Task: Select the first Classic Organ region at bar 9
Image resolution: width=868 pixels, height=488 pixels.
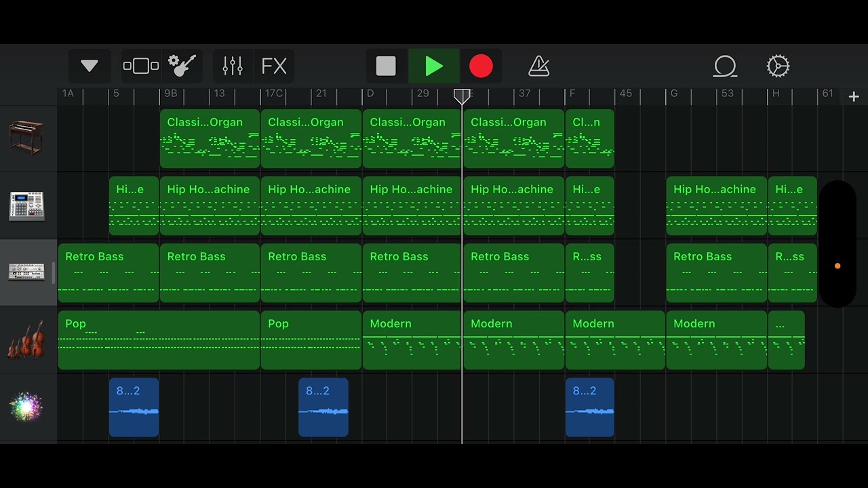Action: click(210, 138)
